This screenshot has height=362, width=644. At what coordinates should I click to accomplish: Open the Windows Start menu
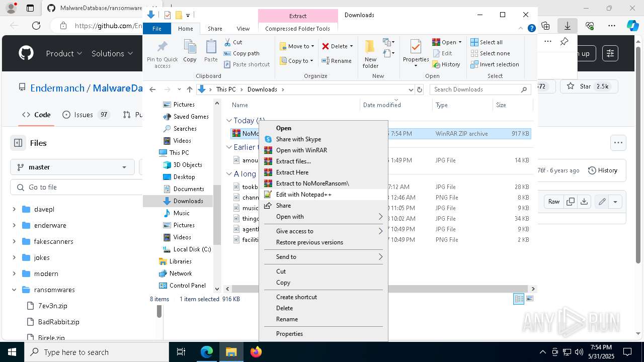click(12, 352)
